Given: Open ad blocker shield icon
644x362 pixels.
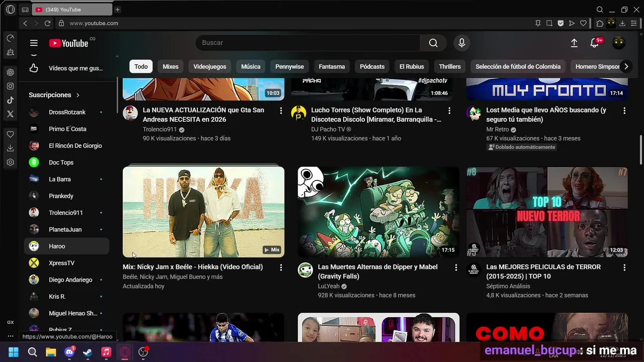Looking at the screenshot, I should point(560,23).
